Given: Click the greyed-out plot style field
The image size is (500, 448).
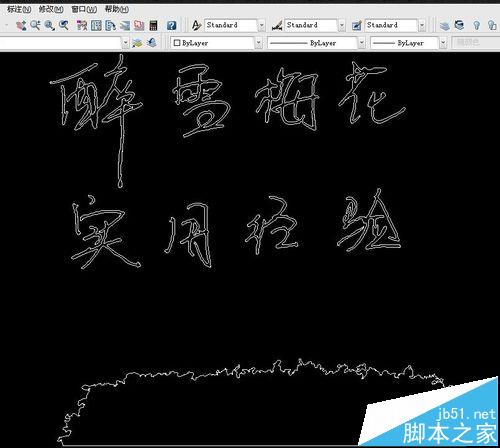Looking at the screenshot, I should (475, 43).
